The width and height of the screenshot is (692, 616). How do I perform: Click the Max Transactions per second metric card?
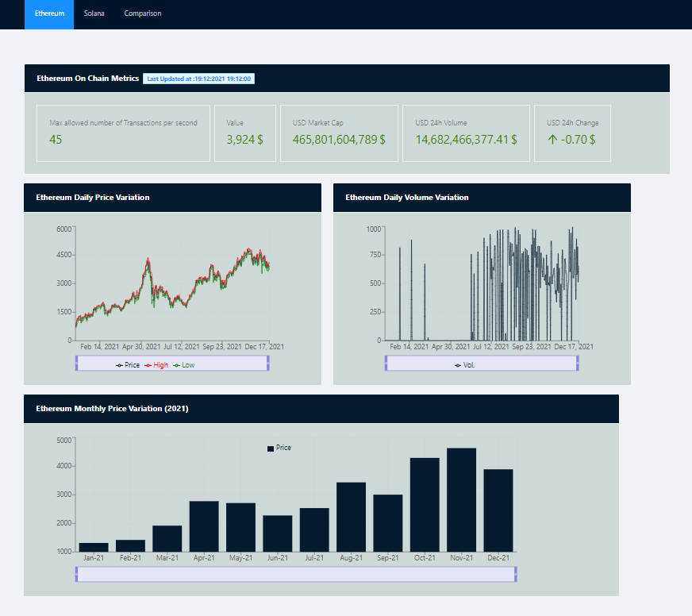click(123, 133)
